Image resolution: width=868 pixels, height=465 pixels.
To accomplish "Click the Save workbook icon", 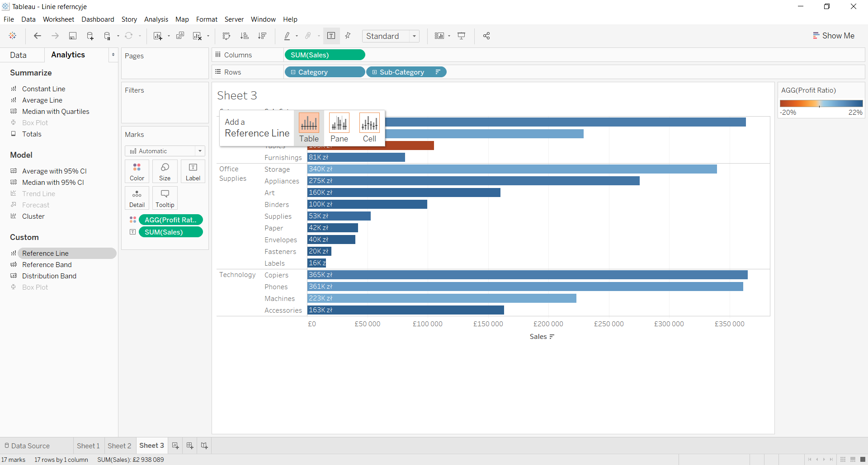I will click(72, 36).
